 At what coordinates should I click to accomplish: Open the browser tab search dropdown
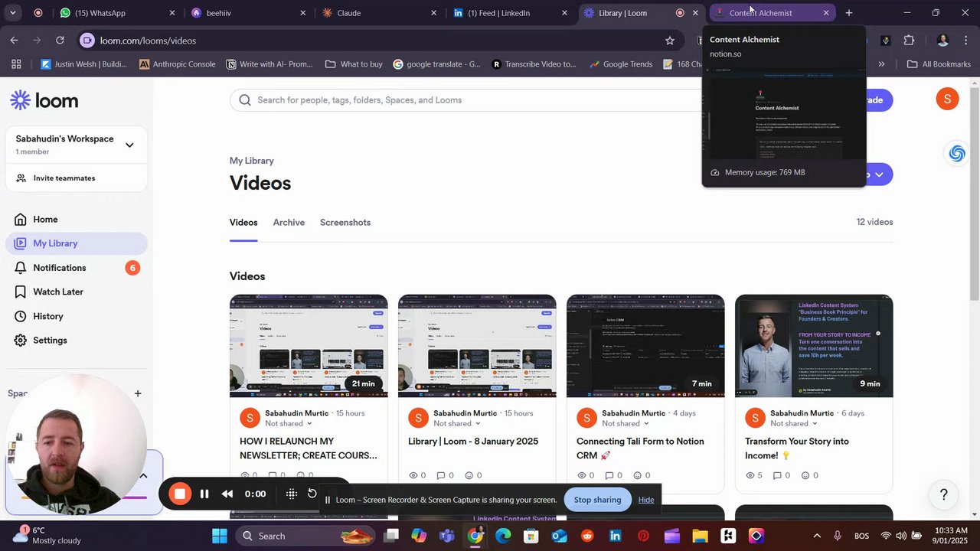[12, 13]
